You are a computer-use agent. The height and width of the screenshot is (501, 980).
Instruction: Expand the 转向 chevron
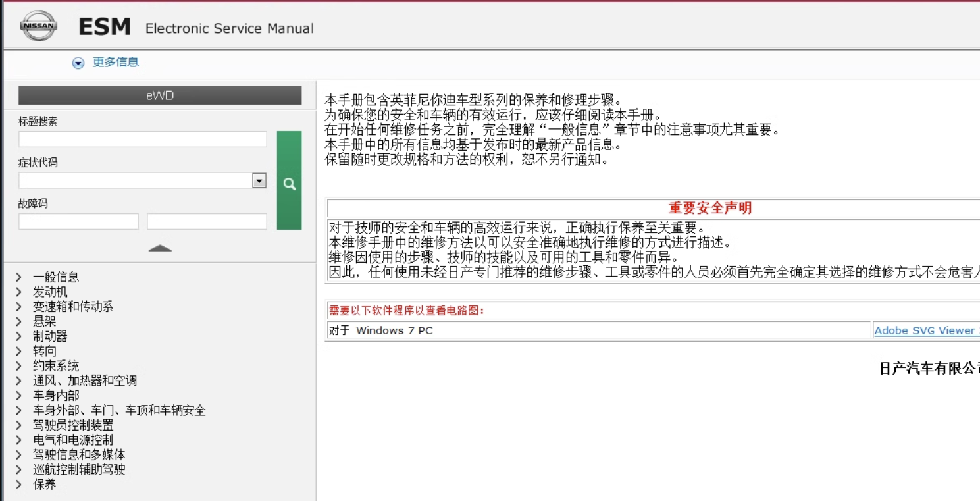coord(18,351)
